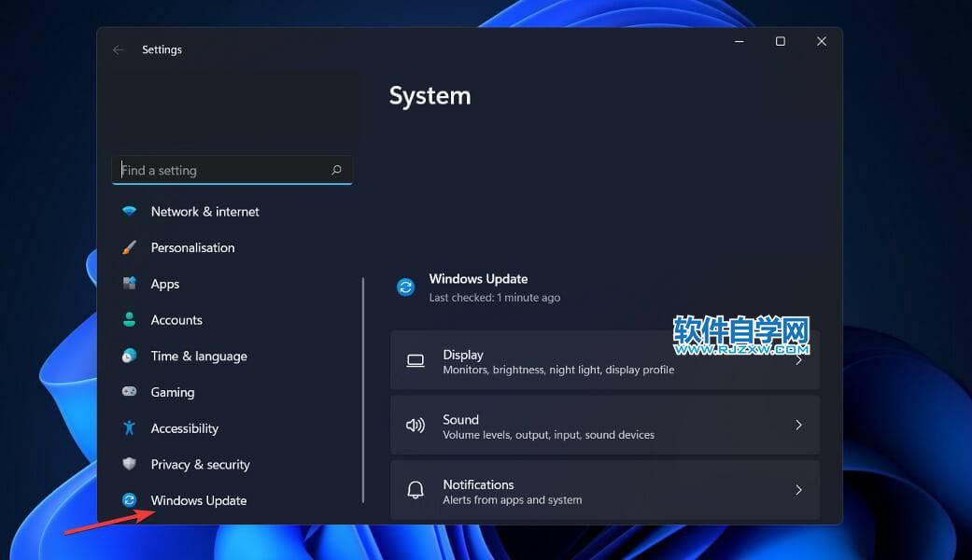Click the System page heading

click(x=430, y=96)
